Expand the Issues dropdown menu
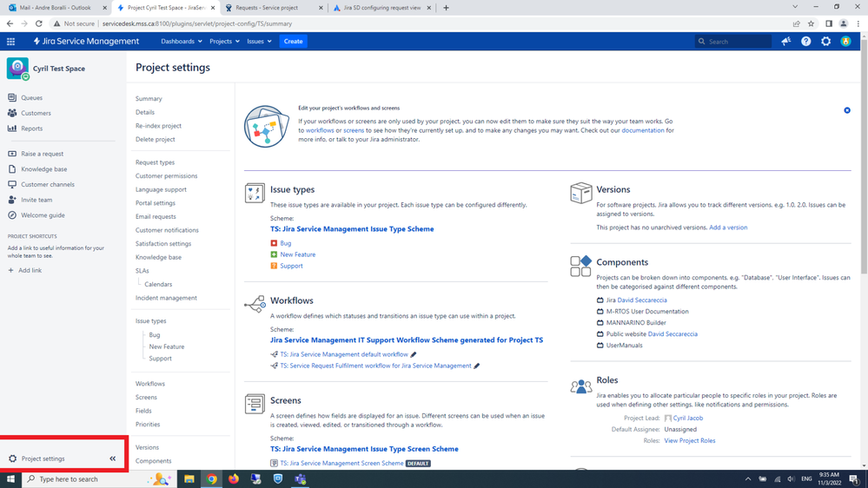 [x=259, y=42]
